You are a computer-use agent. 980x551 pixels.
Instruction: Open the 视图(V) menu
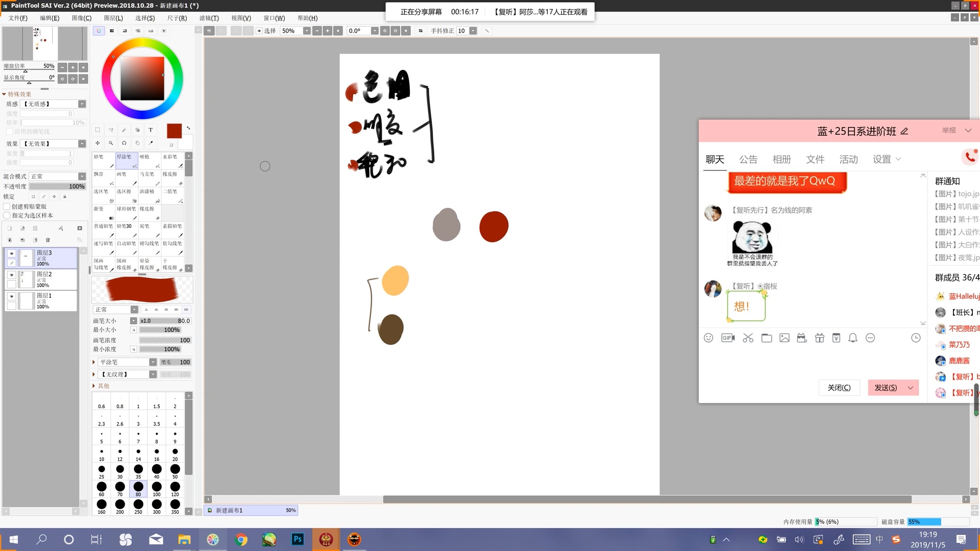tap(241, 18)
